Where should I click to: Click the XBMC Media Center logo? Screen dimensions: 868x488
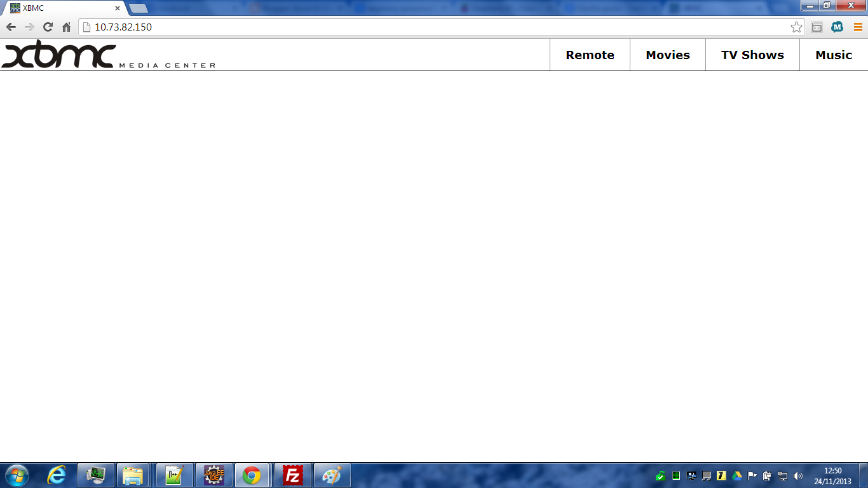109,55
